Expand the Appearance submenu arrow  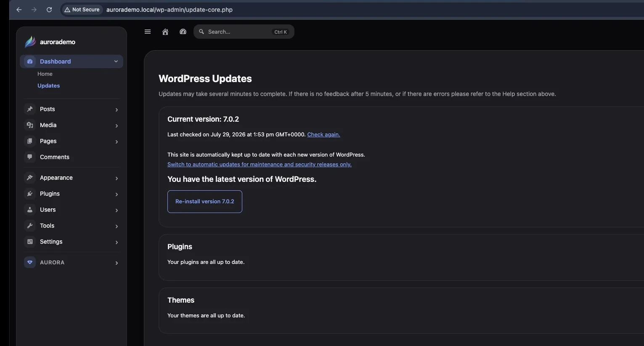[117, 178]
